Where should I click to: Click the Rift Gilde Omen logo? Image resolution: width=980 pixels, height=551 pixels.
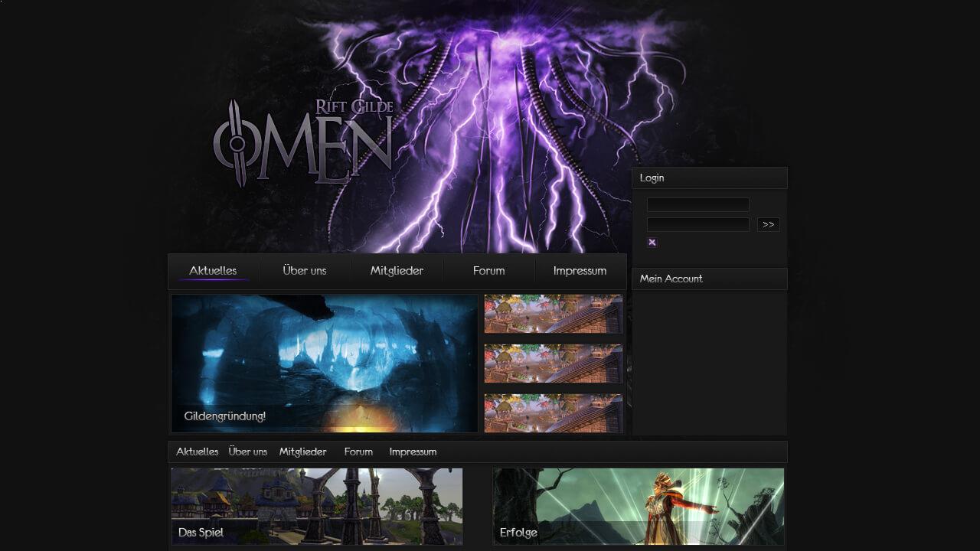click(x=304, y=143)
